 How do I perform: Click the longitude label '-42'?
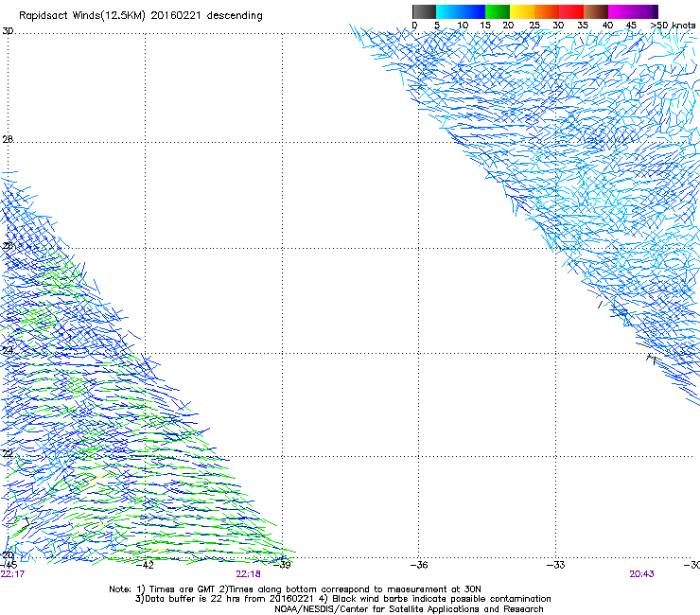click(x=145, y=565)
